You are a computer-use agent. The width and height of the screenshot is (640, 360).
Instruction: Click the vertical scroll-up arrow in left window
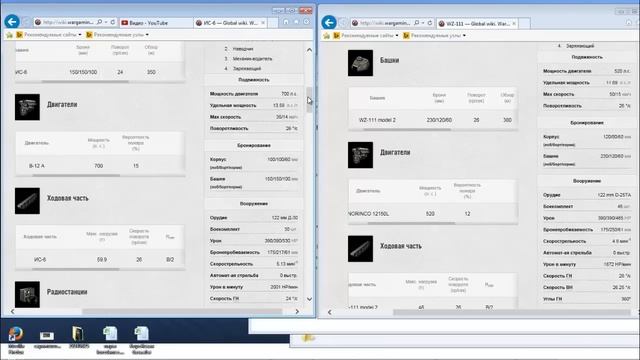pos(309,50)
